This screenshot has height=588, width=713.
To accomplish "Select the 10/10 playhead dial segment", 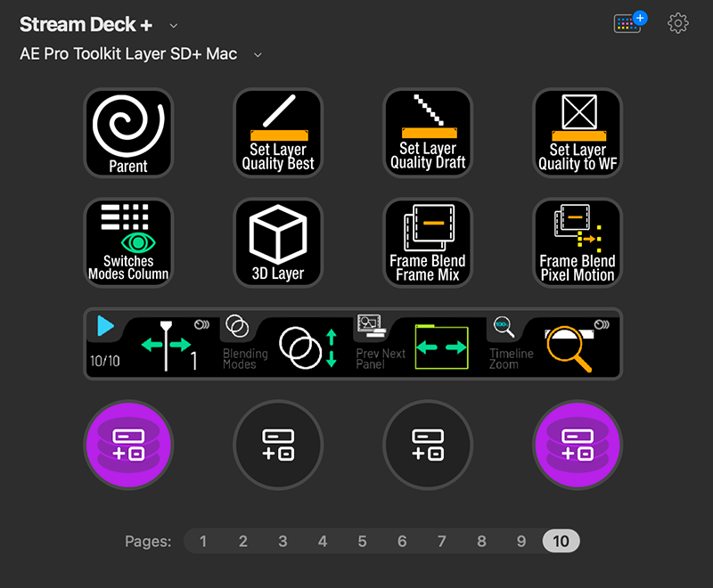I will coord(152,344).
